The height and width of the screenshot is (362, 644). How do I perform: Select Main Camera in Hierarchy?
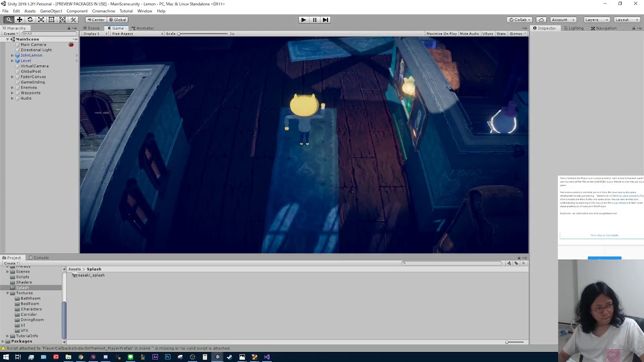[x=33, y=45]
